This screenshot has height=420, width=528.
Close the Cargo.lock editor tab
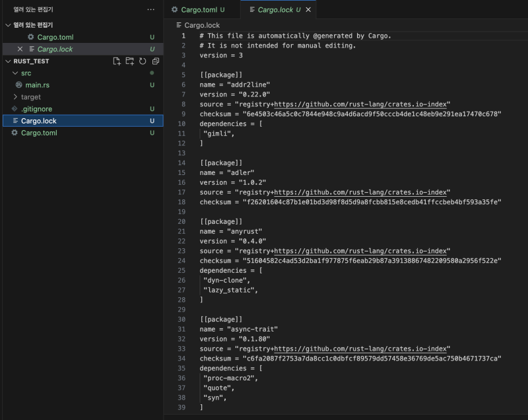click(x=308, y=10)
